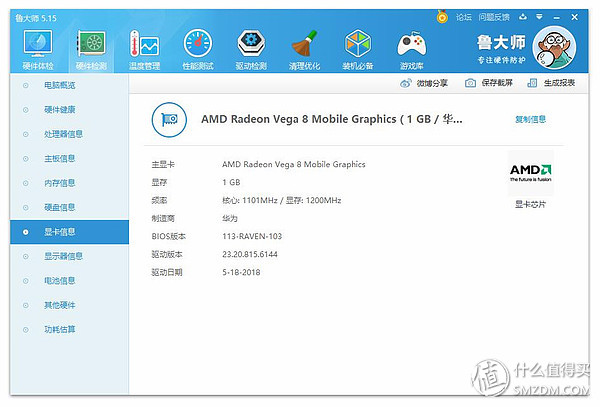Select 处理器信息 in sidebar

coord(63,134)
